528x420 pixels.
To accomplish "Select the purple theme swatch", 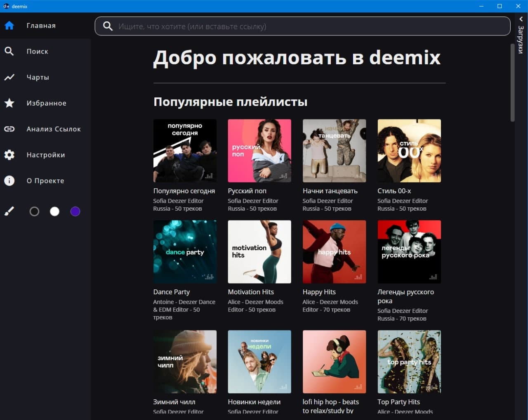I will 75,211.
